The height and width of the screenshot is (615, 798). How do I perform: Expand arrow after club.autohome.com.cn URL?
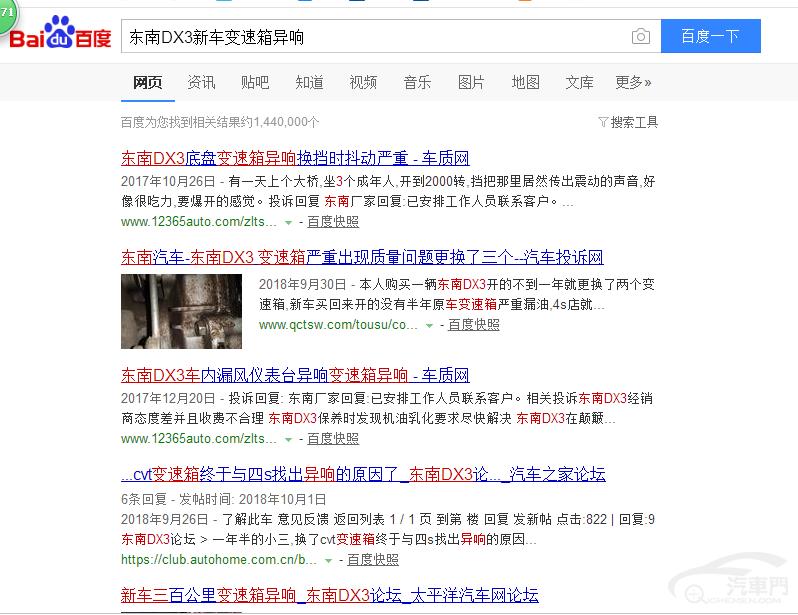(328, 561)
